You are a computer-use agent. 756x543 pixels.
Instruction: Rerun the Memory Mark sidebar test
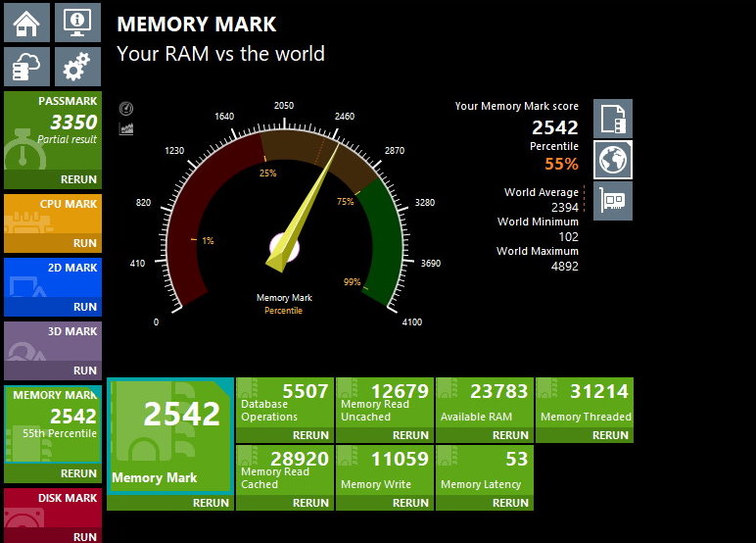tap(53, 473)
